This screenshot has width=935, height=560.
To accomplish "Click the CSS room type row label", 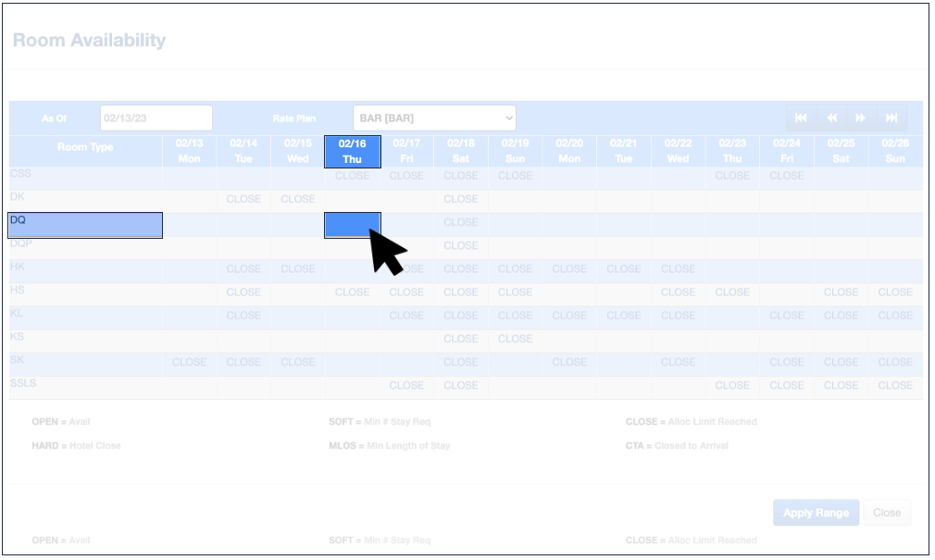I will point(20,173).
